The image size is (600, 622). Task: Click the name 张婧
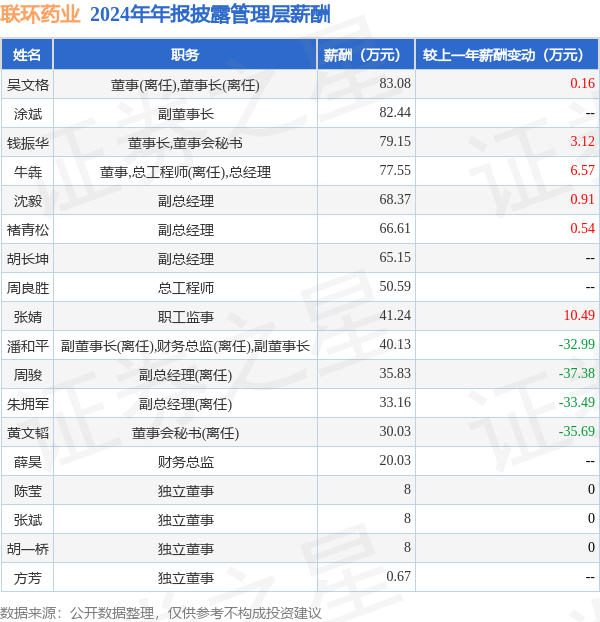[x=27, y=317]
